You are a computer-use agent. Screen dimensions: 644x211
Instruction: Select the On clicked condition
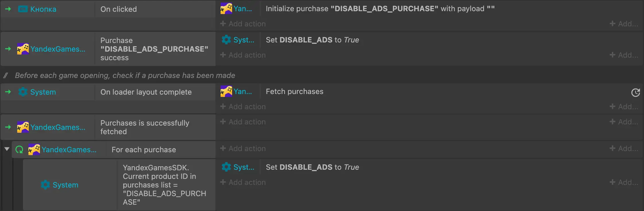[119, 9]
